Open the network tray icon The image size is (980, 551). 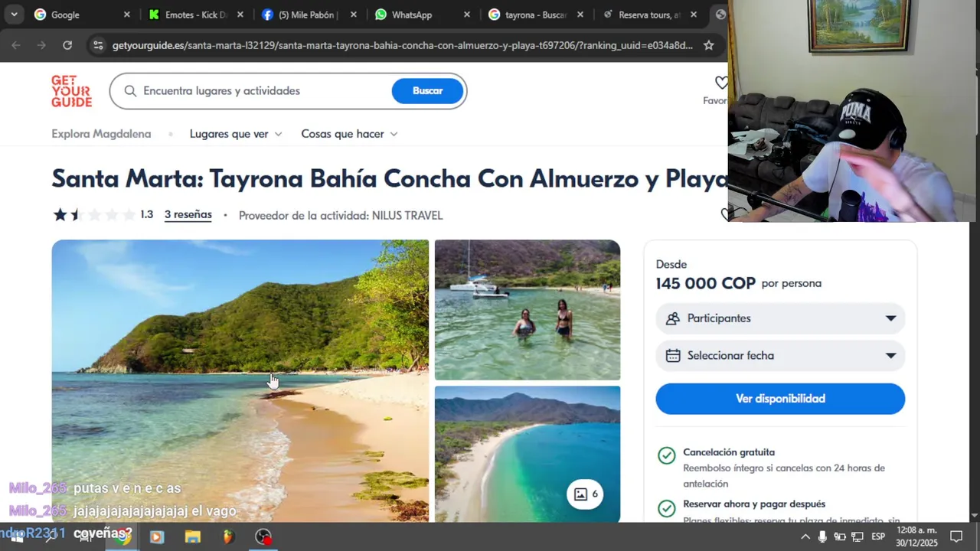pyautogui.click(x=857, y=536)
